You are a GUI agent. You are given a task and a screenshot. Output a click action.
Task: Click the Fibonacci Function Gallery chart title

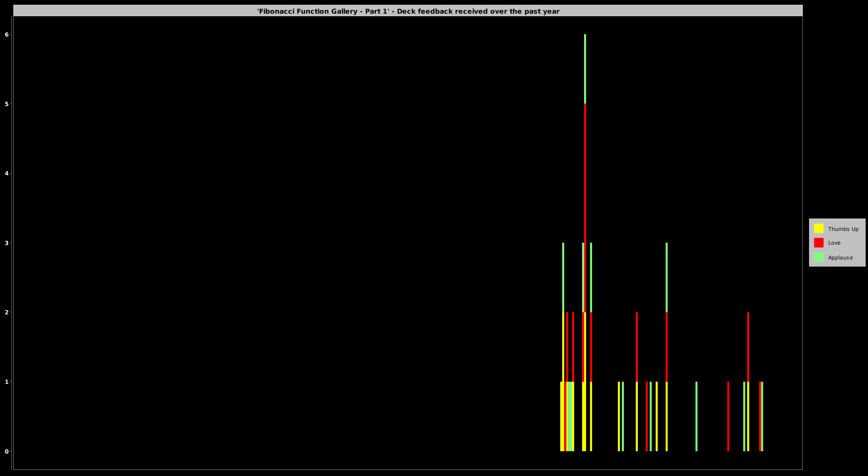point(408,11)
